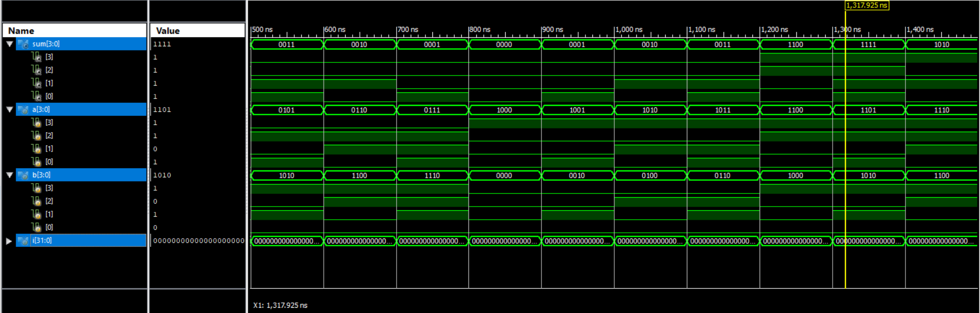Click the a[3:0] bus icon
Viewport: 980px width, 313px height.
(24, 110)
